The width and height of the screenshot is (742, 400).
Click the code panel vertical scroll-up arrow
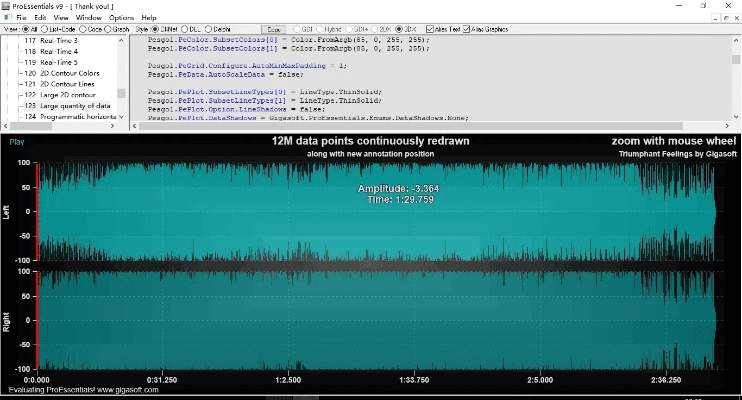point(735,39)
